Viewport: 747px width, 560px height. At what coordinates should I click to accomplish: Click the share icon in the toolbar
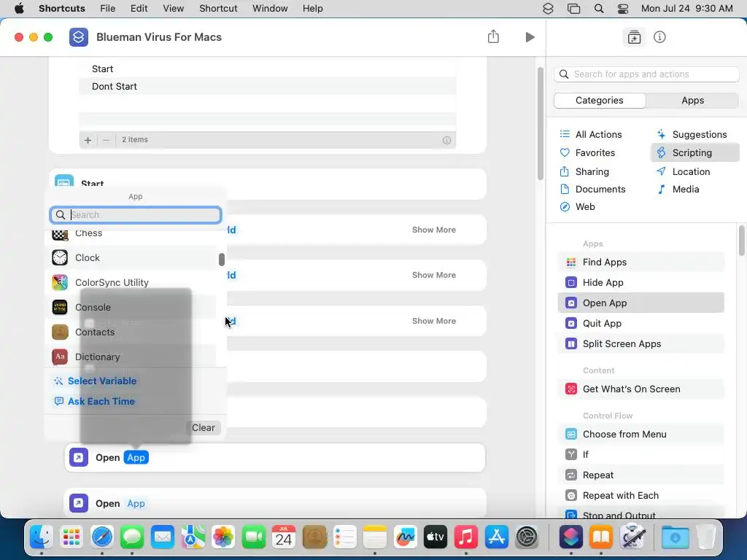pos(493,36)
